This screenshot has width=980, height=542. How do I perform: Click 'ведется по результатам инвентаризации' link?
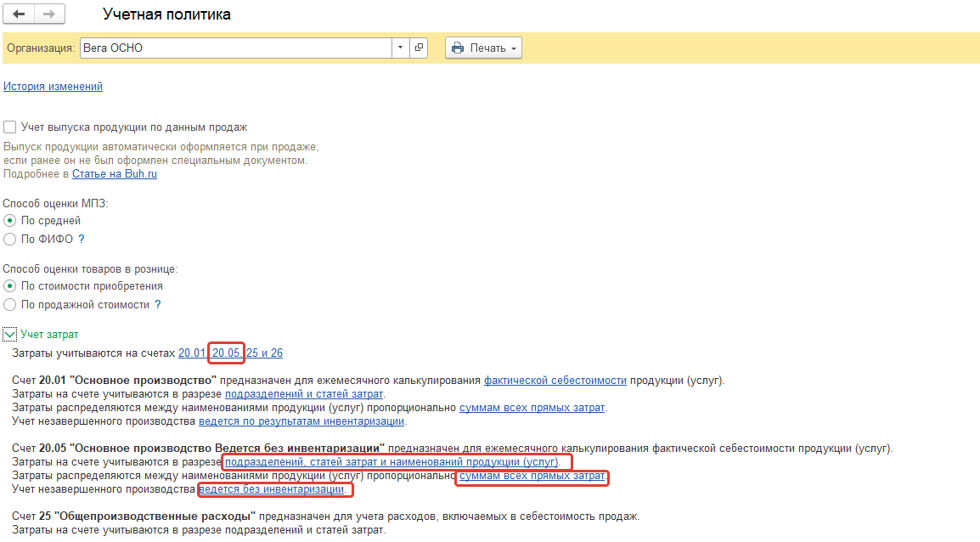tap(301, 421)
